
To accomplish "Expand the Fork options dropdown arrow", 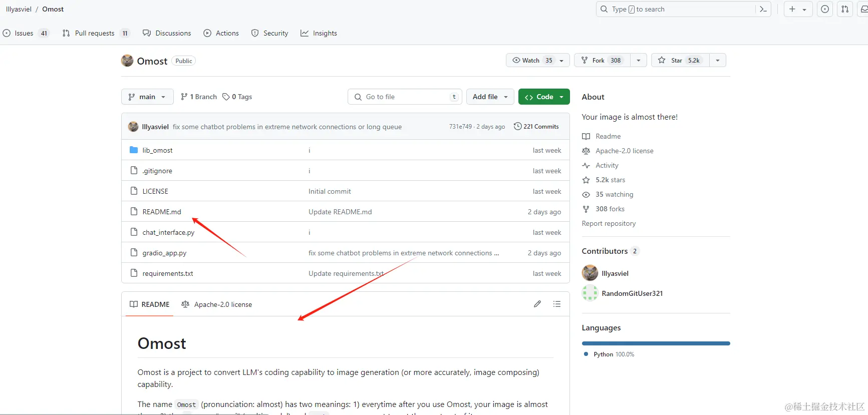I will pyautogui.click(x=638, y=61).
